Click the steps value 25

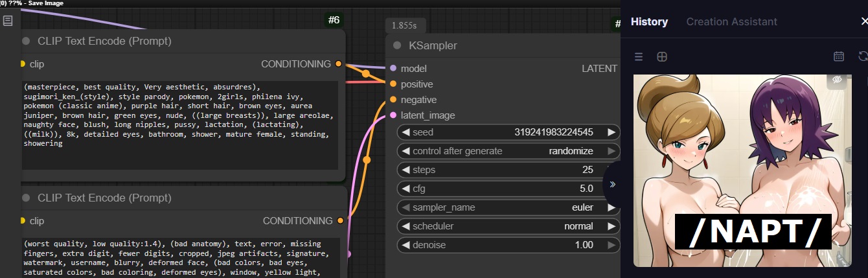pos(588,170)
